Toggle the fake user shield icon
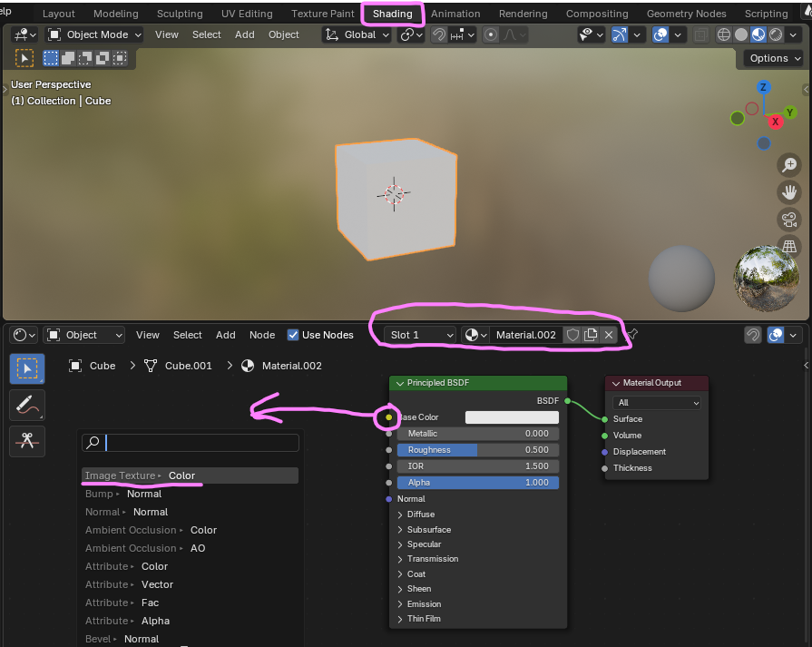The width and height of the screenshot is (812, 647). (572, 335)
